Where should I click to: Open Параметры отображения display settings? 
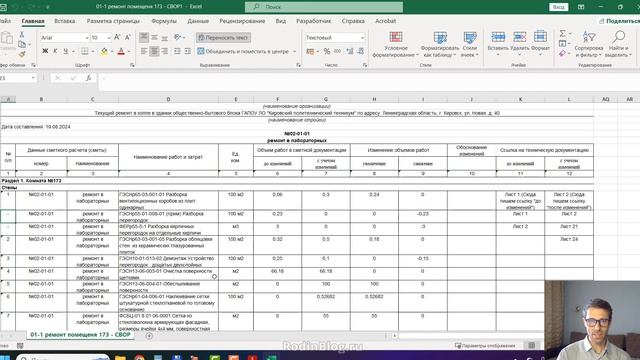(485, 346)
